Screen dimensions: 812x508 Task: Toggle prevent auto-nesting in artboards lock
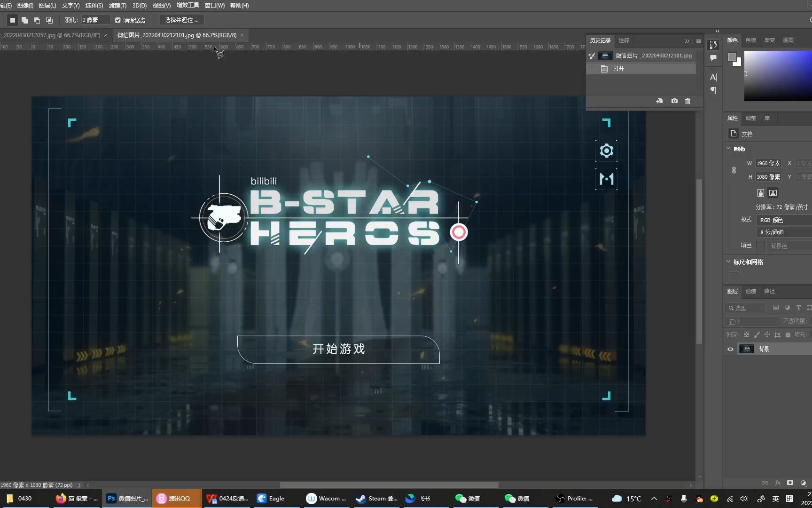tap(778, 334)
